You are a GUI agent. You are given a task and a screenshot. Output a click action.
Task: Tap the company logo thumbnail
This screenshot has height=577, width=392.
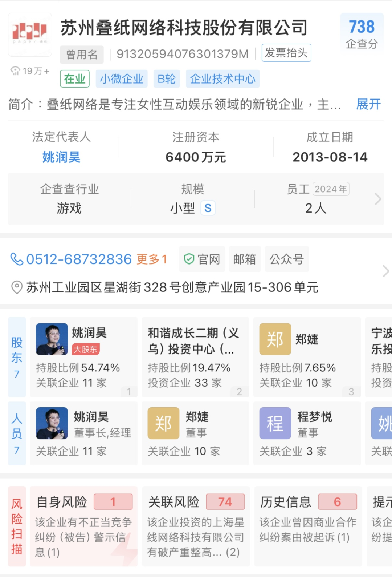(30, 35)
